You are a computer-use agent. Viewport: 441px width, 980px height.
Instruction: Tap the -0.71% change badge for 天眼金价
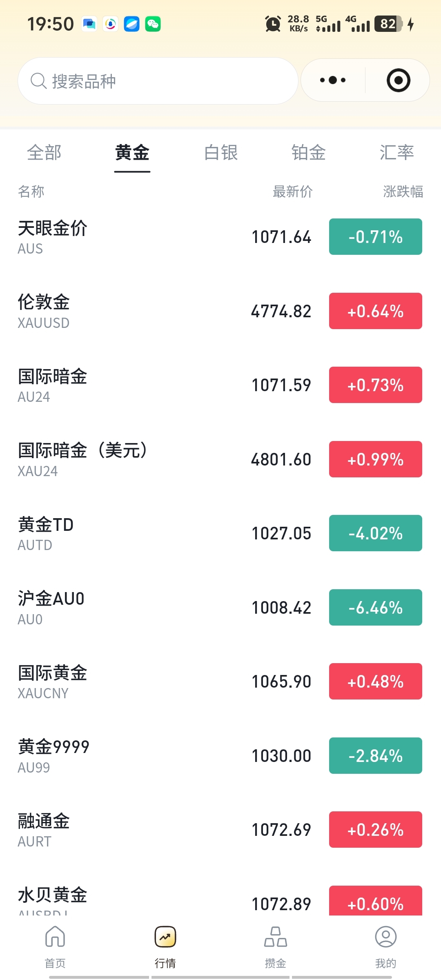pos(375,237)
